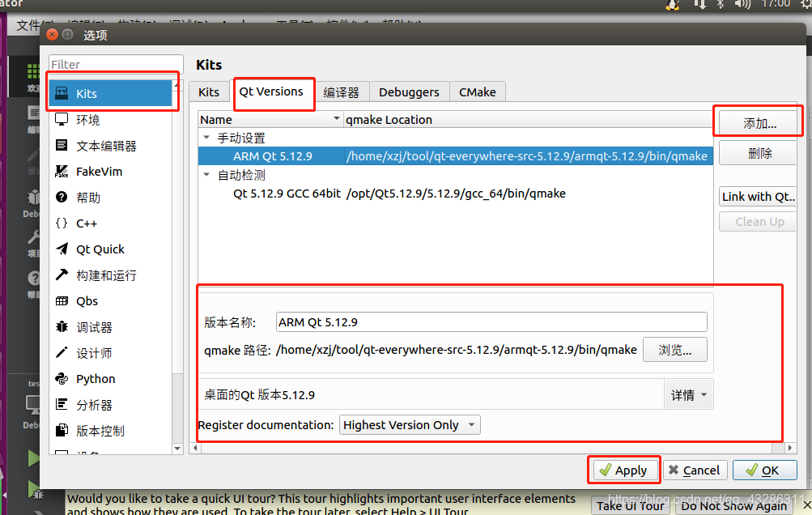The height and width of the screenshot is (515, 812).
Task: Click the penguin icon in top panel
Action: point(673,5)
